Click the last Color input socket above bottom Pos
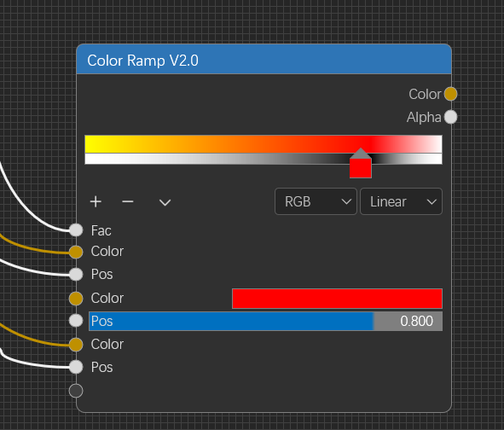 76,345
